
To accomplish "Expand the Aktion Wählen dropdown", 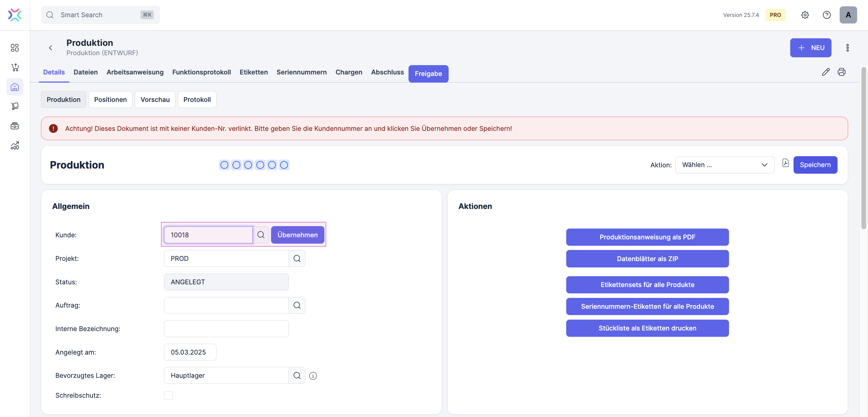I will coord(724,165).
